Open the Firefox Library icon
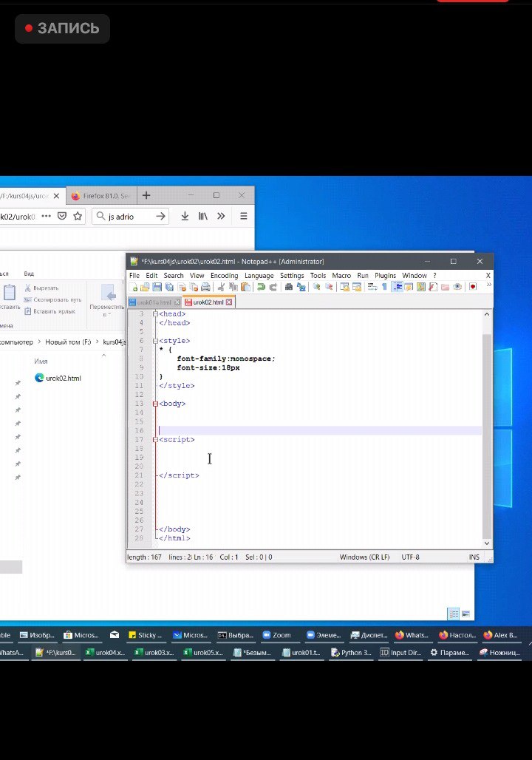This screenshot has height=760, width=532. pos(203,216)
